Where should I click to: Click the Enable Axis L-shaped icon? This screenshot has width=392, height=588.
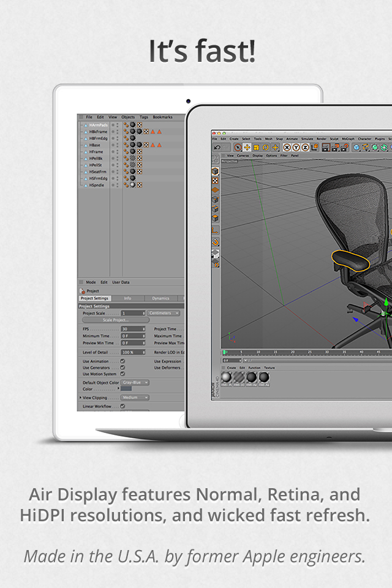tap(216, 230)
